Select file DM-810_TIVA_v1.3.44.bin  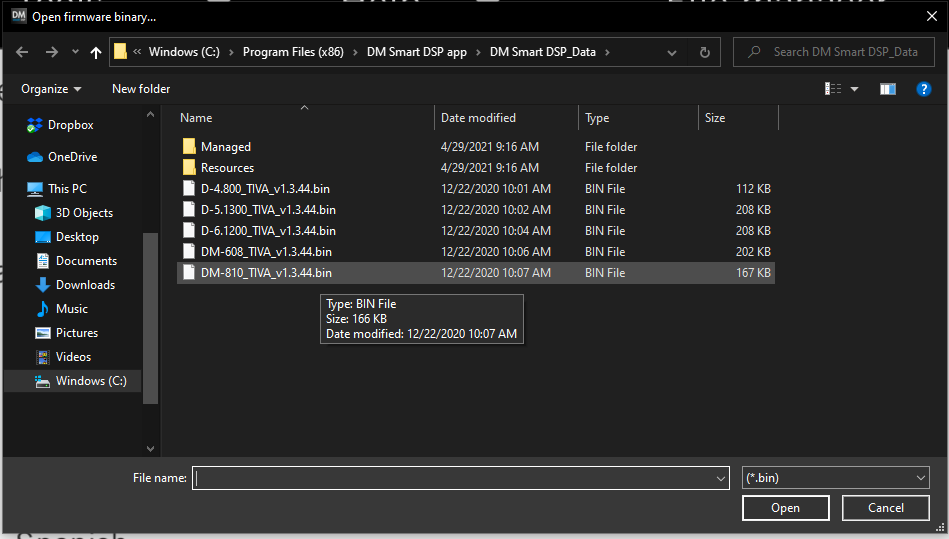[x=476, y=273]
